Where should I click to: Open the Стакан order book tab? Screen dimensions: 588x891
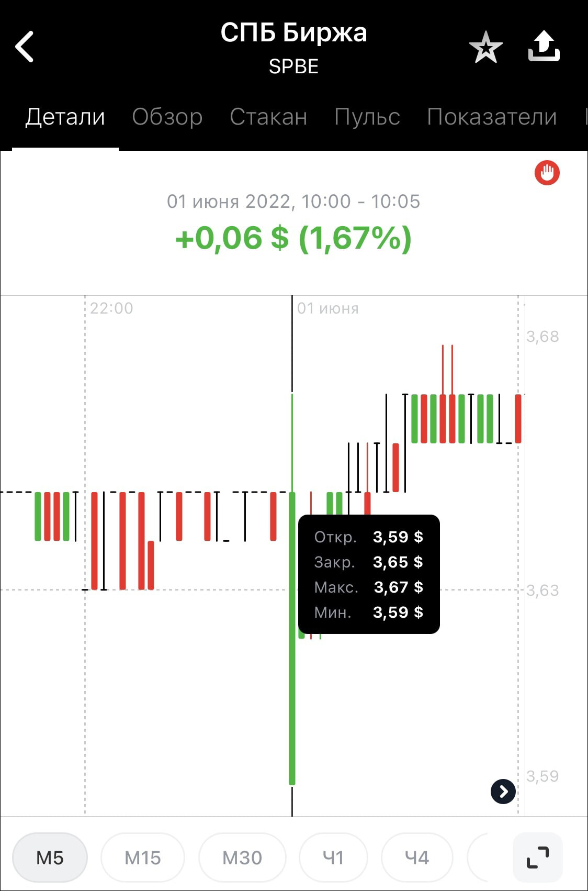click(x=268, y=117)
